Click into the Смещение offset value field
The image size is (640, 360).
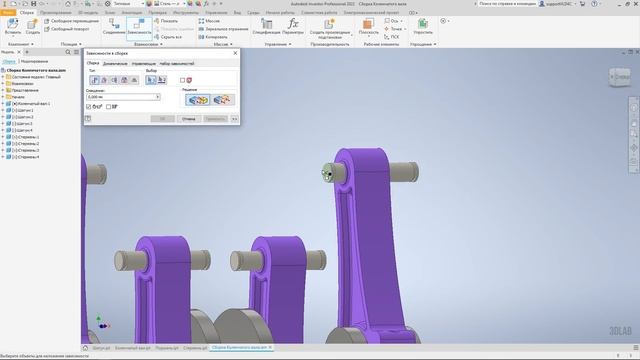click(x=121, y=97)
